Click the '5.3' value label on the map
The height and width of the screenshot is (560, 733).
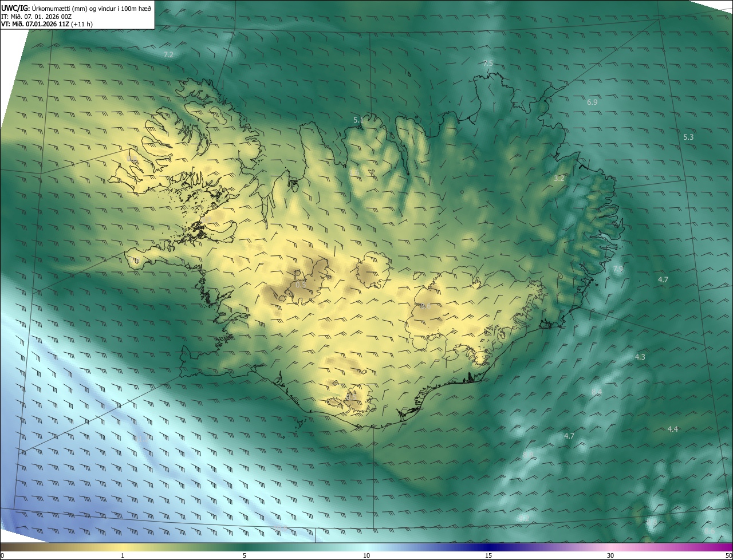click(688, 137)
